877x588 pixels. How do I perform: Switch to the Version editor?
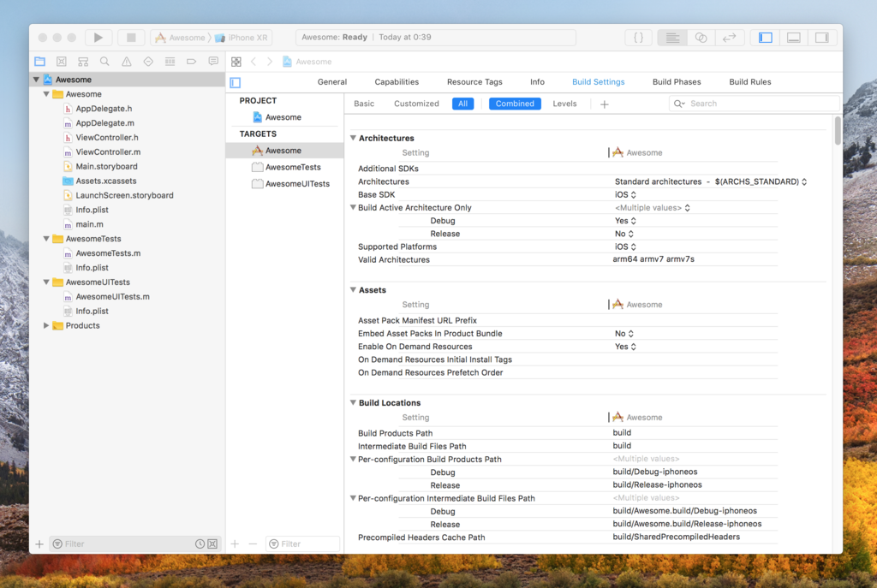pyautogui.click(x=730, y=38)
